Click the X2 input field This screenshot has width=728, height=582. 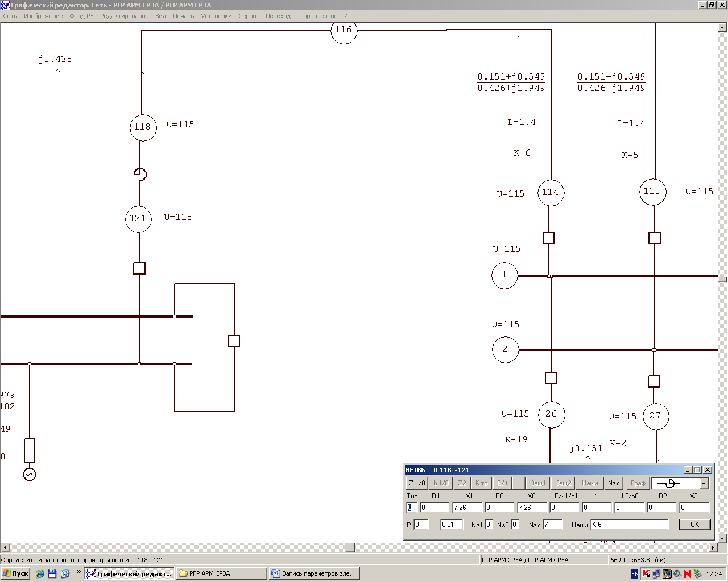click(694, 508)
